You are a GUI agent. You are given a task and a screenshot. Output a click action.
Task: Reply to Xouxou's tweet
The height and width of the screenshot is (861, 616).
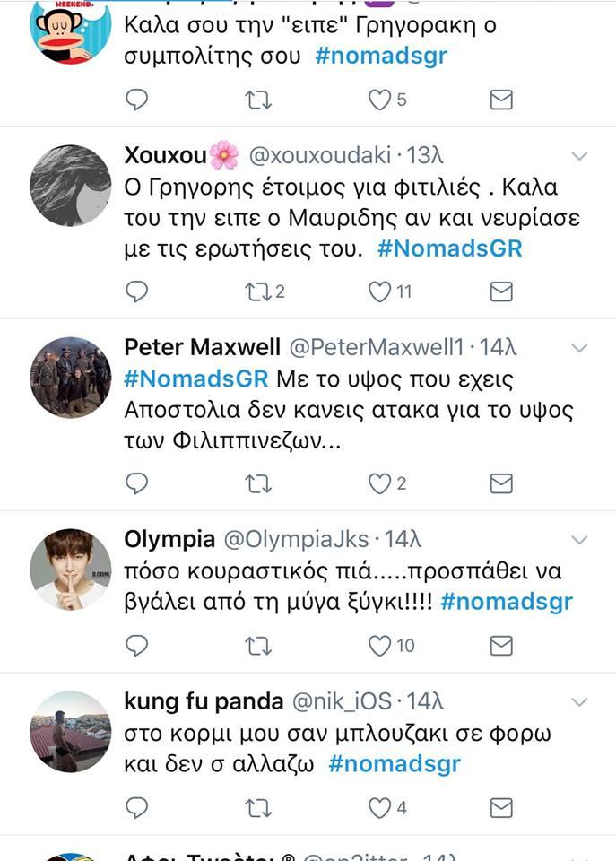pos(136,291)
